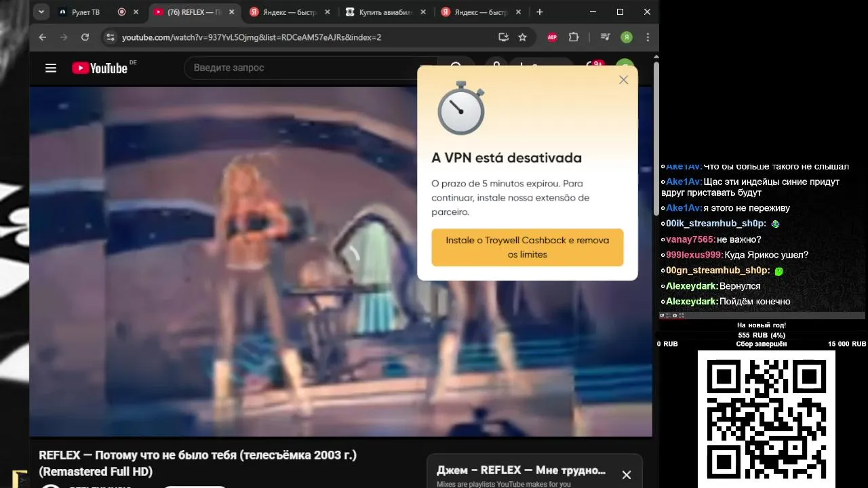
Task: Open the browser profile avatar
Action: pos(627,37)
